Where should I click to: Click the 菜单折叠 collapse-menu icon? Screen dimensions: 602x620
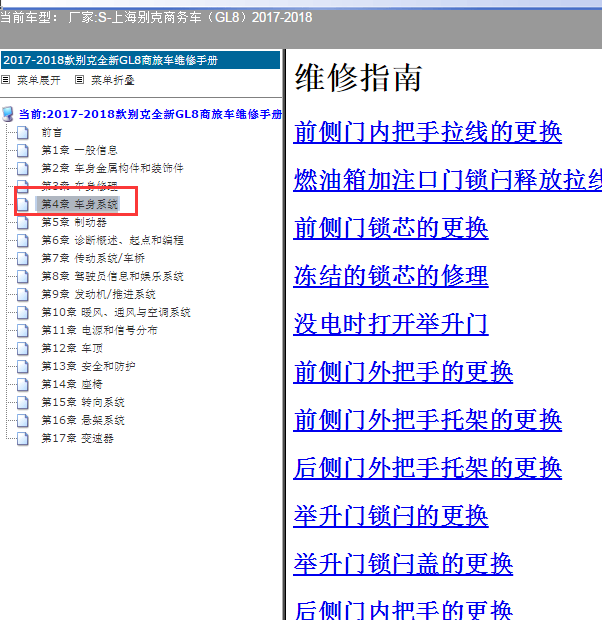[80, 80]
